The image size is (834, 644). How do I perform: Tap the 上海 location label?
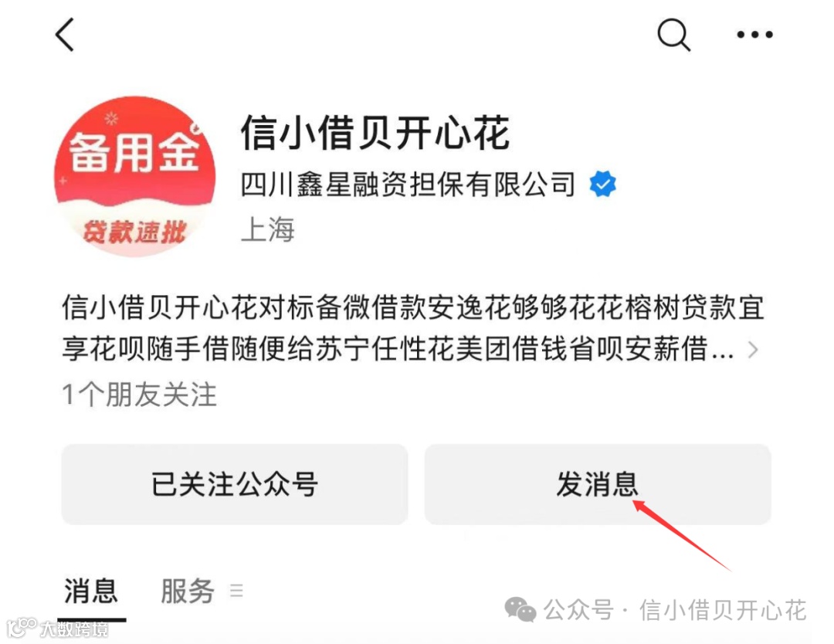267,230
